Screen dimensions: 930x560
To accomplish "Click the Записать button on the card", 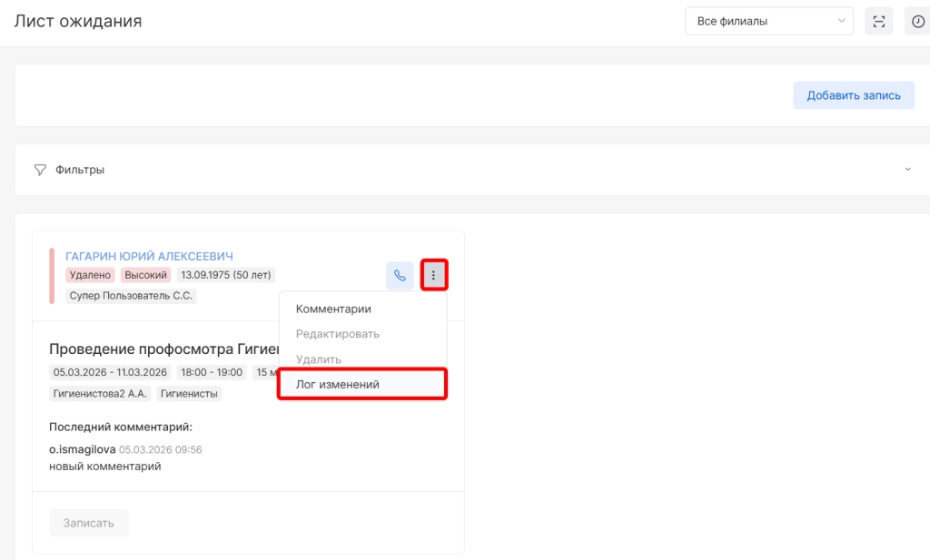I will (89, 523).
